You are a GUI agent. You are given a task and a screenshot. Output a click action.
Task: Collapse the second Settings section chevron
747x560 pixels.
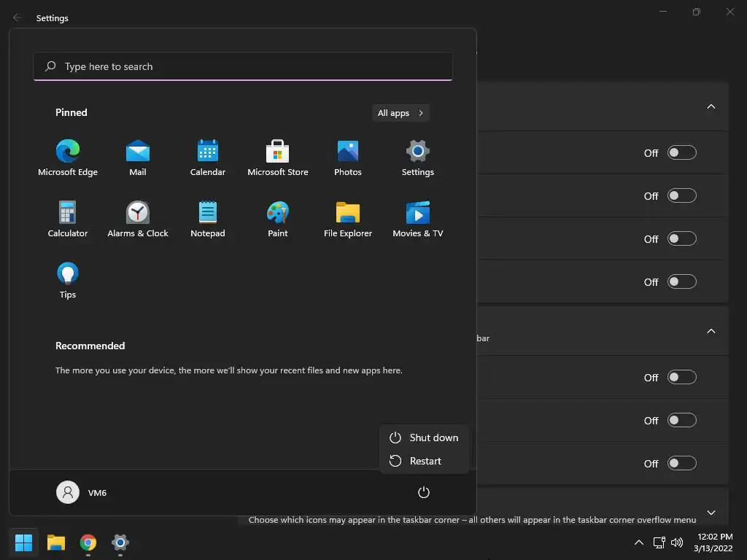click(711, 331)
